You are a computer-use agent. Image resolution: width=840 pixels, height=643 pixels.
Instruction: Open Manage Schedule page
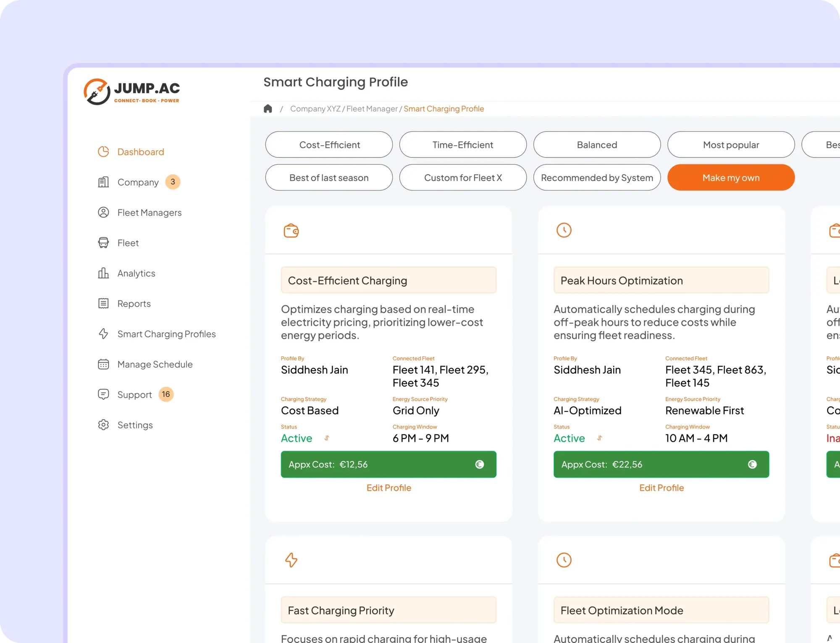point(155,364)
